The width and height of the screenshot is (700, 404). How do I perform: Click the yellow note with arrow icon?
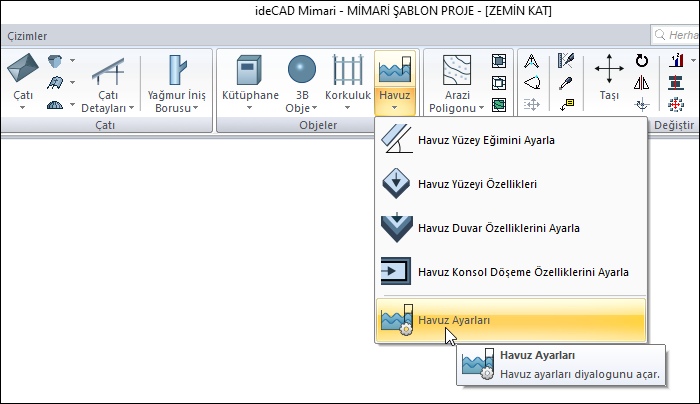[567, 104]
